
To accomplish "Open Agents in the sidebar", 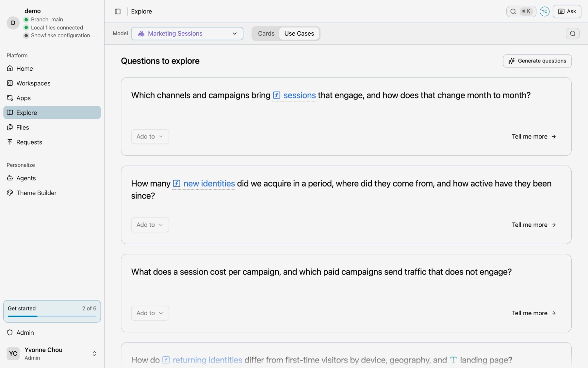I will tap(52, 178).
